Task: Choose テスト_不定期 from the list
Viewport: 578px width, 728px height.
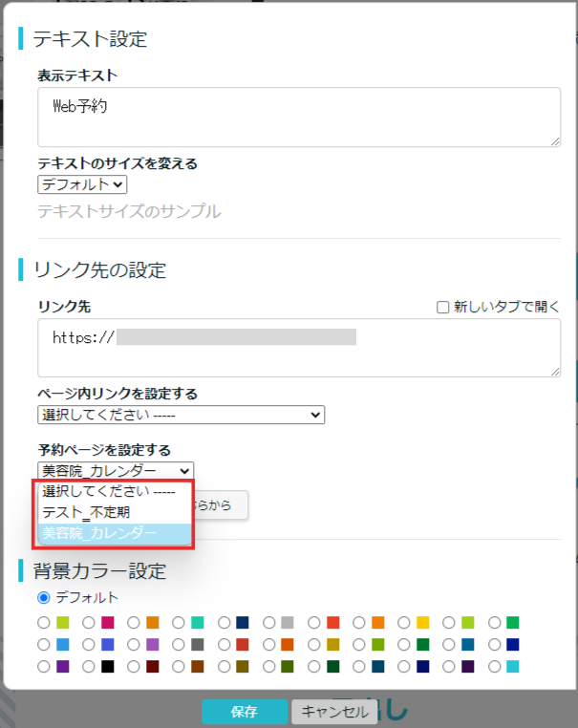Action: [x=86, y=512]
